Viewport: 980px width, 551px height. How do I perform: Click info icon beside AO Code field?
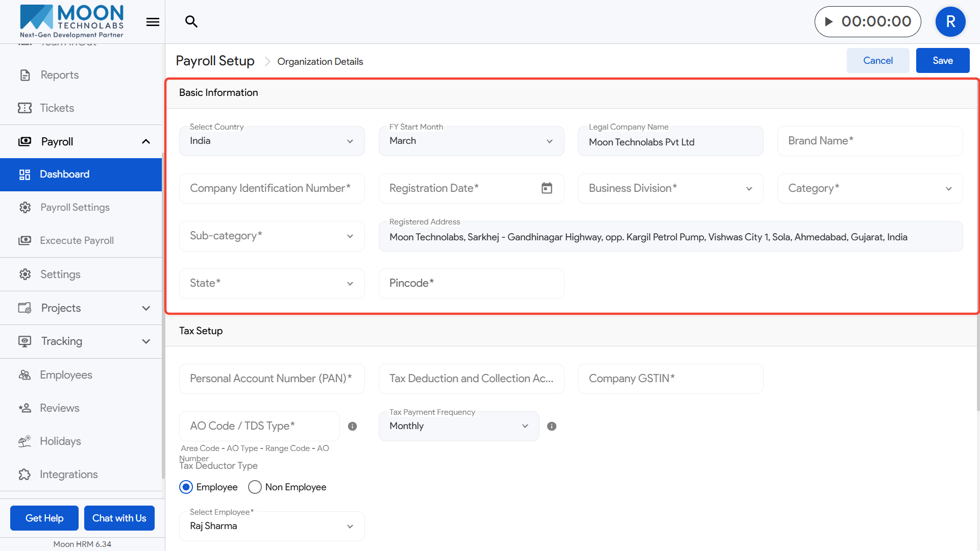352,427
